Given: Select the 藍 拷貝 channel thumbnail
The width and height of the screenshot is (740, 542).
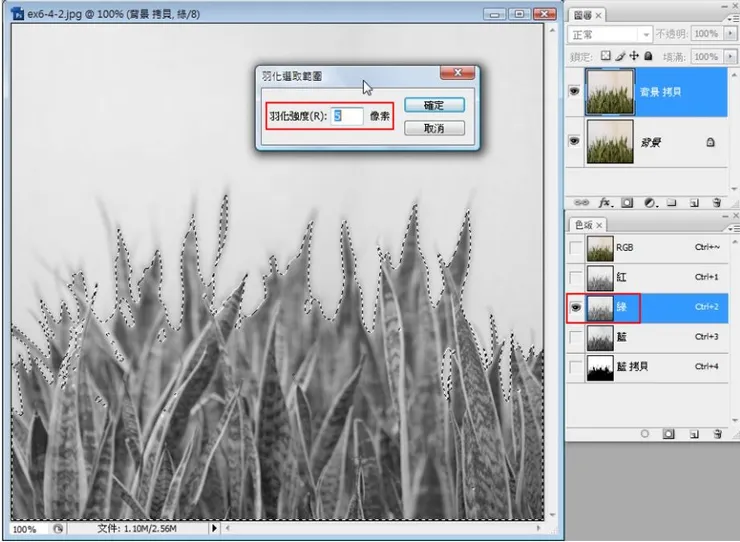Looking at the screenshot, I should click(x=599, y=367).
